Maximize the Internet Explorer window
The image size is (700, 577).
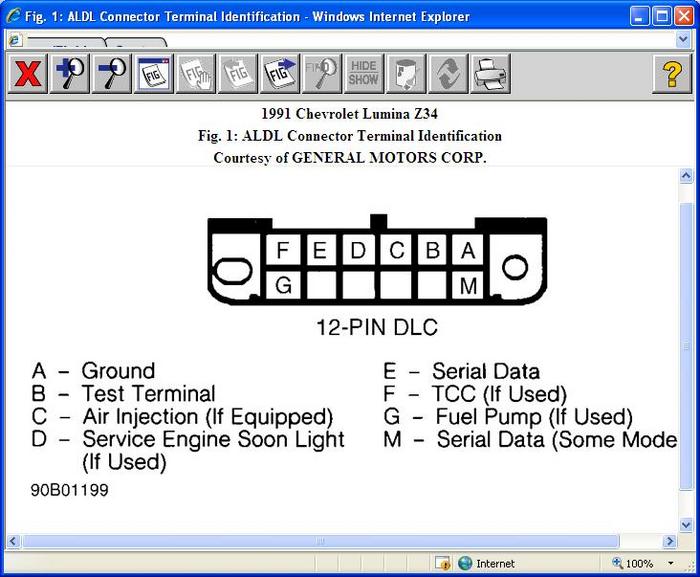coord(662,17)
